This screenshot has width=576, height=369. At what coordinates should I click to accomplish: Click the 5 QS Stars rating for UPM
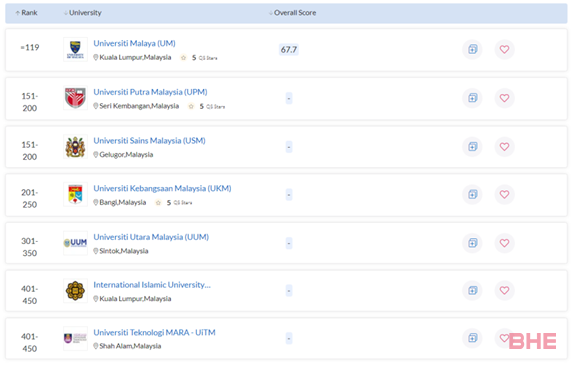[206, 106]
